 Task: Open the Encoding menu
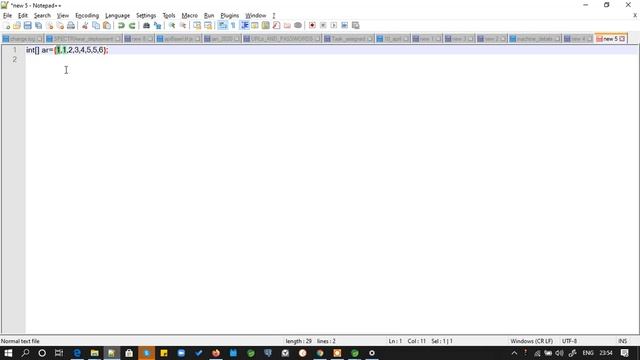tap(87, 16)
